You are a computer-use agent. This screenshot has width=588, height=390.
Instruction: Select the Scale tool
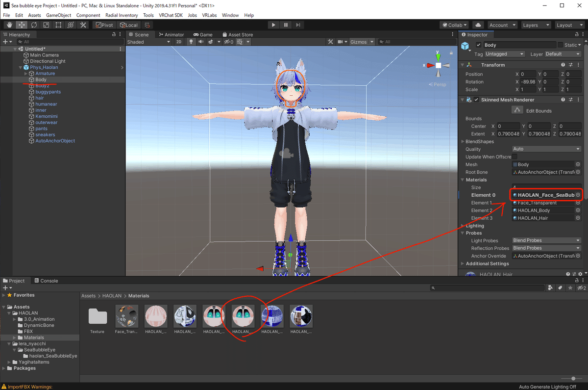[46, 25]
